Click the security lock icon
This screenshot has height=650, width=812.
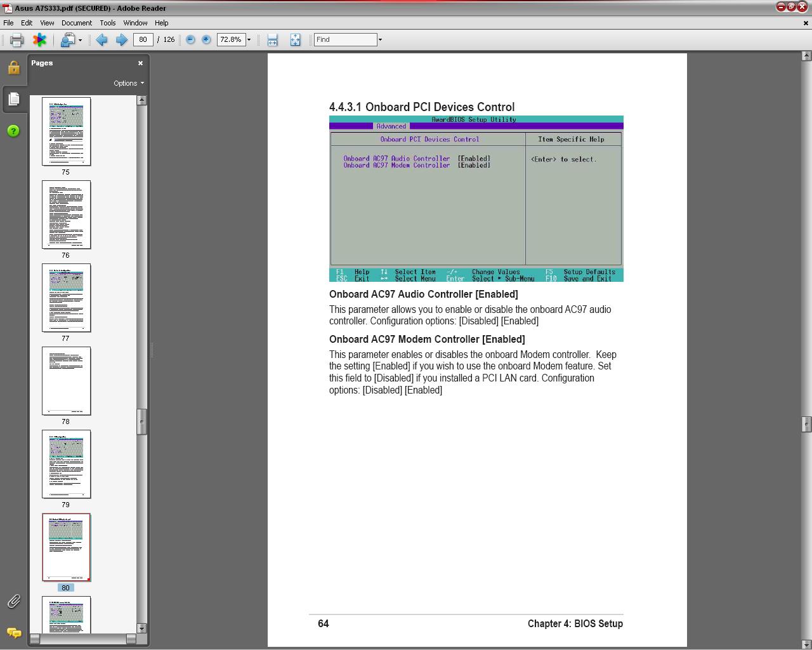[x=14, y=67]
